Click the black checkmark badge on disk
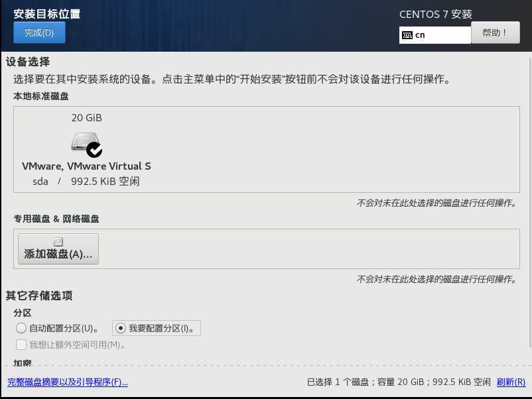Image resolution: width=532 pixels, height=399 pixels. (x=94, y=150)
